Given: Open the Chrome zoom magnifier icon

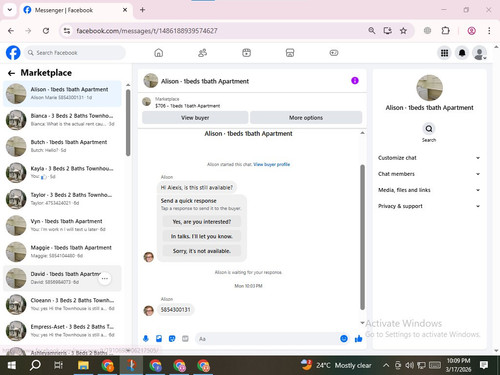Looking at the screenshot, I should pyautogui.click(x=372, y=31).
